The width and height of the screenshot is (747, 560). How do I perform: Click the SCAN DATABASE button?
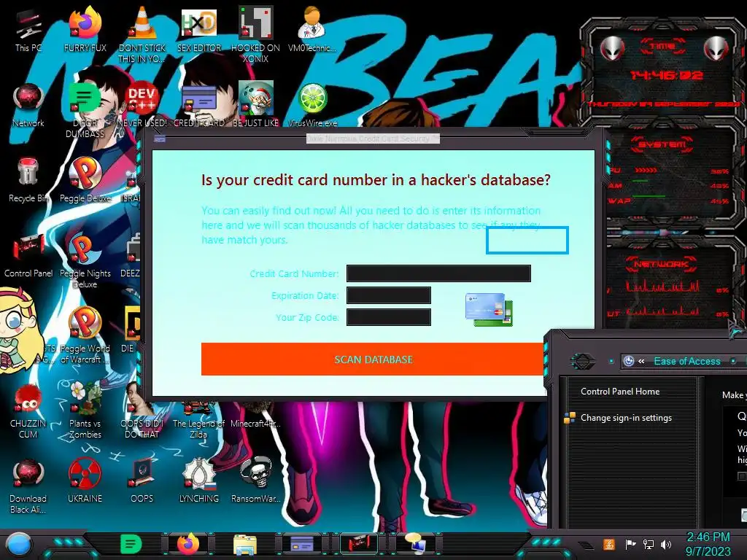(x=373, y=359)
